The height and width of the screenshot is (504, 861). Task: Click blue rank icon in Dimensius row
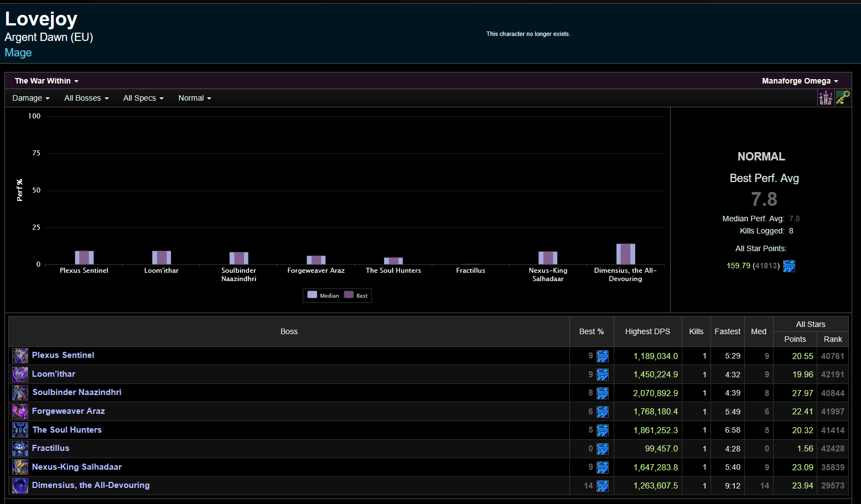(603, 486)
